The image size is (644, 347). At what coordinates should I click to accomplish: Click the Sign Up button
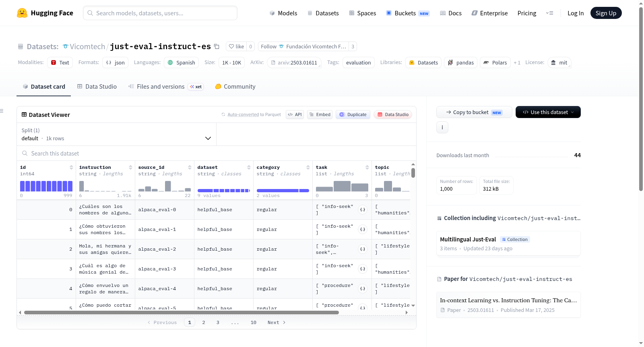click(606, 13)
